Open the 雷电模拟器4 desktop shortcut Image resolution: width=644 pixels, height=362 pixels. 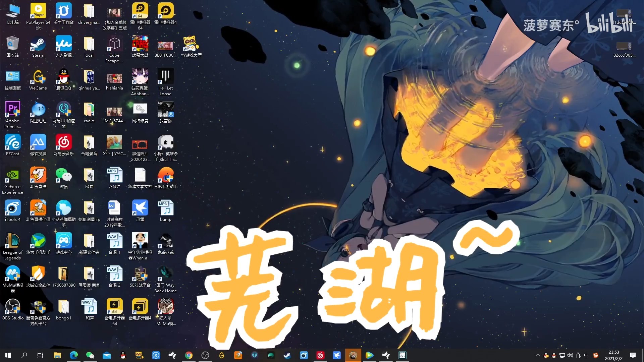coord(166,13)
